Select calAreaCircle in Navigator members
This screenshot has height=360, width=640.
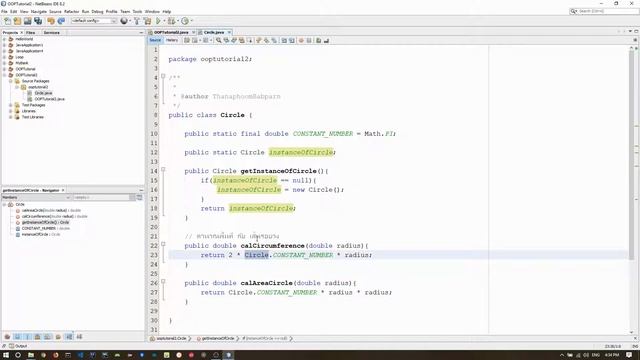pyautogui.click(x=51, y=211)
